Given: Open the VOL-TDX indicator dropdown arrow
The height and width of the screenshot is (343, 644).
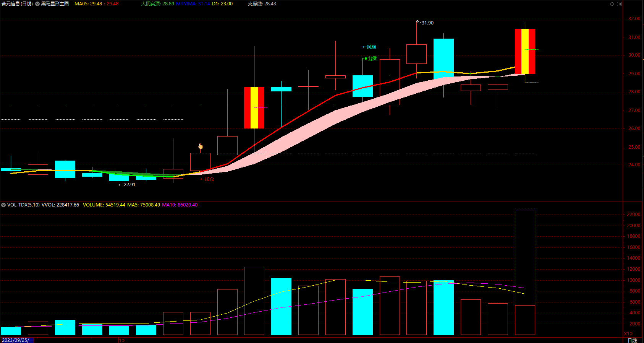Looking at the screenshot, I should (3, 205).
